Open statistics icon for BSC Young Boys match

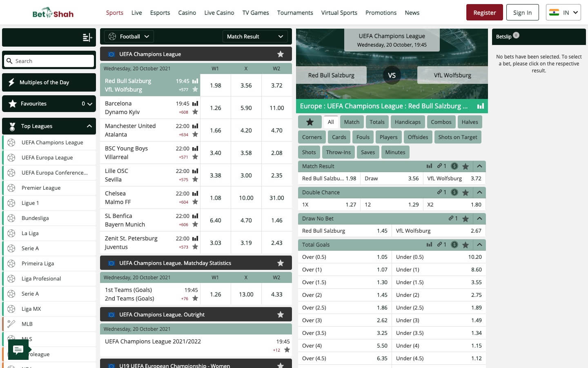[x=195, y=148]
